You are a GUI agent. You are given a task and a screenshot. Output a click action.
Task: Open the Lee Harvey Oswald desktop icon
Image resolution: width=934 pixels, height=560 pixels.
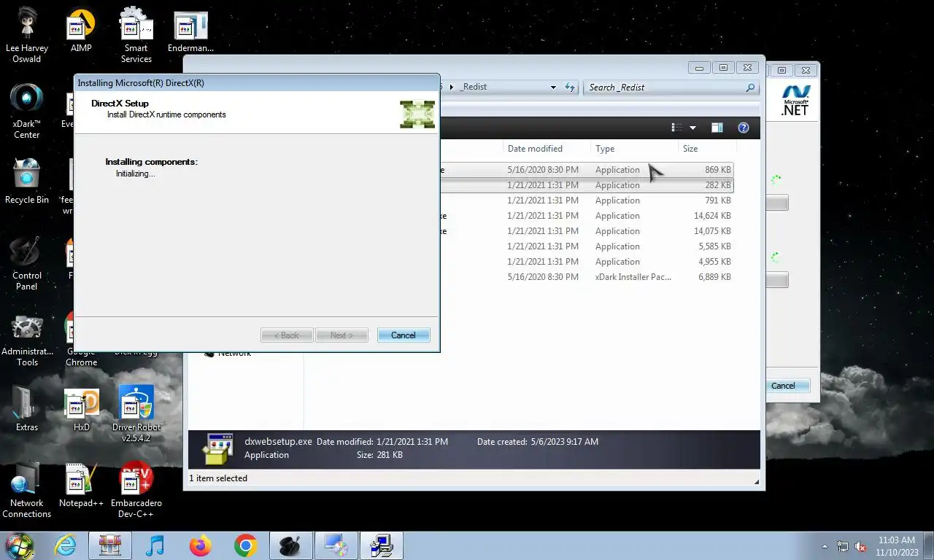27,36
